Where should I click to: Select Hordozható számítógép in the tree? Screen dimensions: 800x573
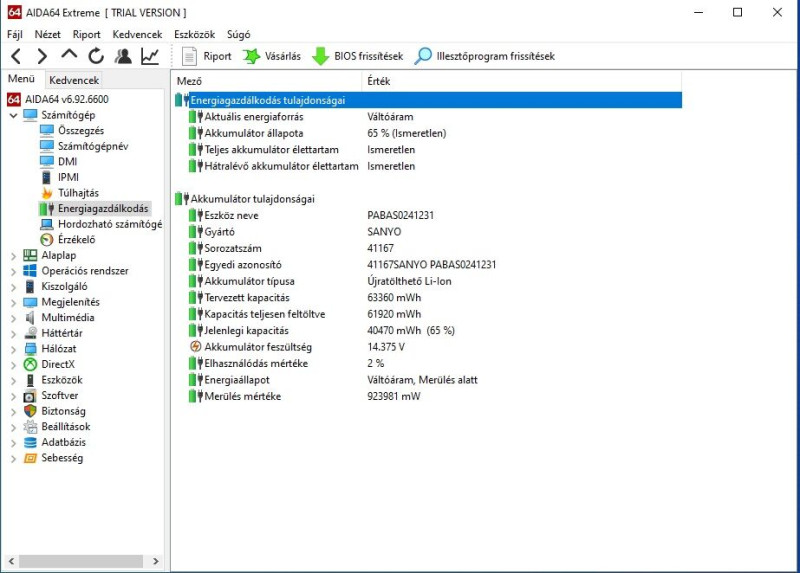(x=110, y=224)
